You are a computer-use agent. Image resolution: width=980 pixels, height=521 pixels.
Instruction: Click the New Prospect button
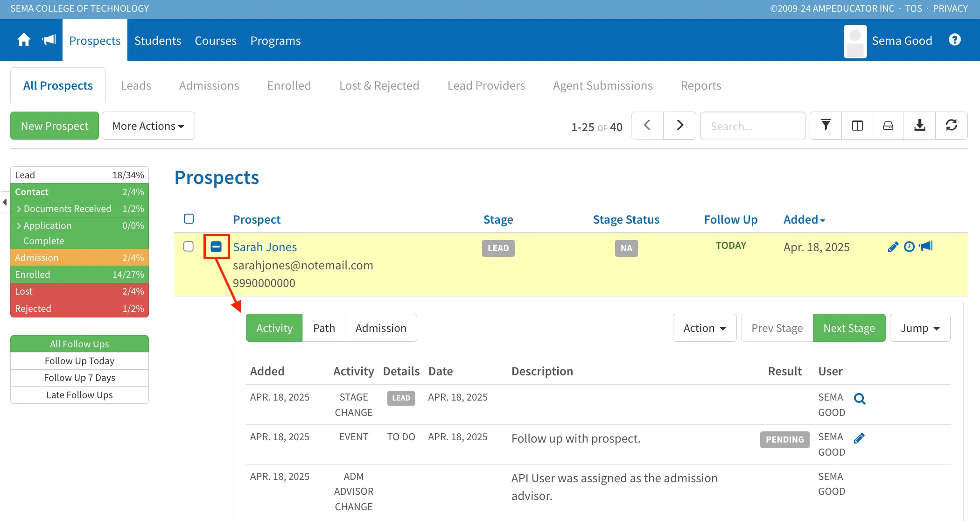point(55,126)
